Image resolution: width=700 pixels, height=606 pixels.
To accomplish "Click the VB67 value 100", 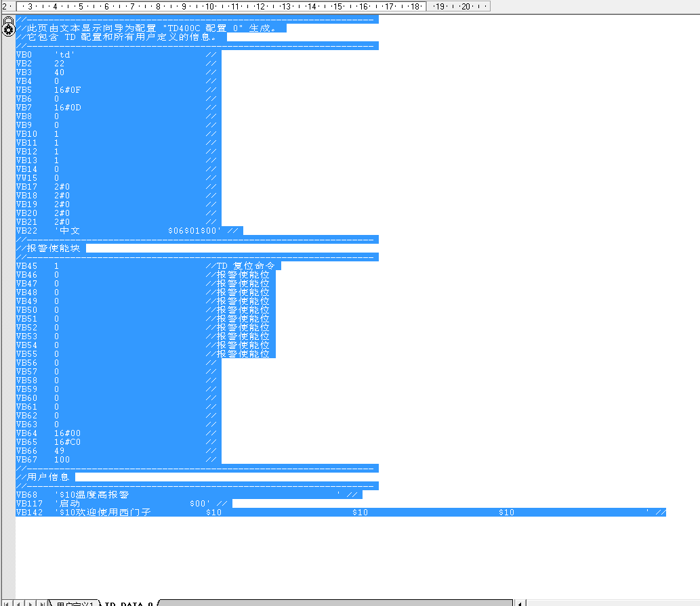I will pos(62,460).
